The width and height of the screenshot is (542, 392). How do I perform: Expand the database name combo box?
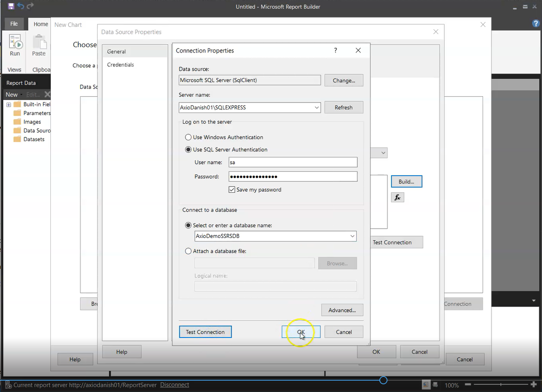point(352,236)
